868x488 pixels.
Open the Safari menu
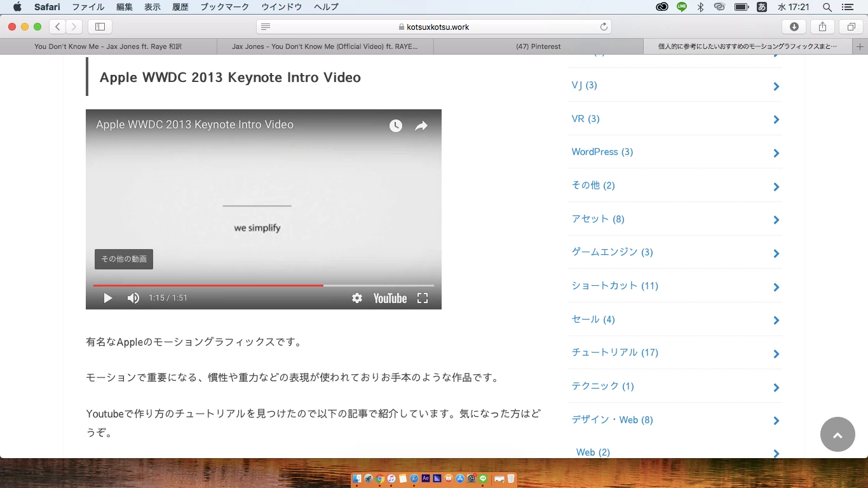coord(47,7)
